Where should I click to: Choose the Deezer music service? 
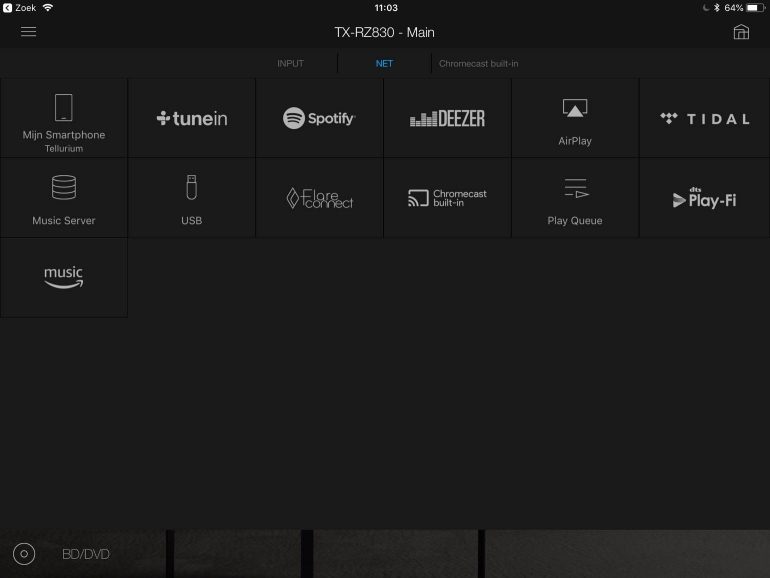447,118
